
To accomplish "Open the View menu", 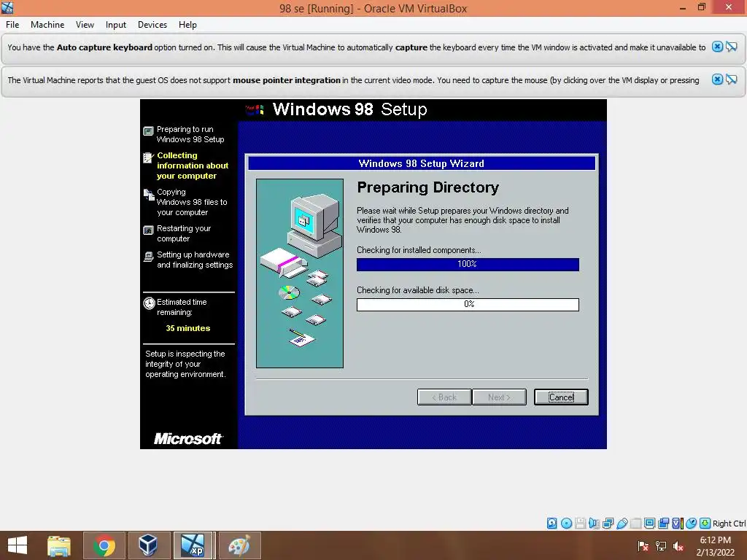I will click(85, 25).
